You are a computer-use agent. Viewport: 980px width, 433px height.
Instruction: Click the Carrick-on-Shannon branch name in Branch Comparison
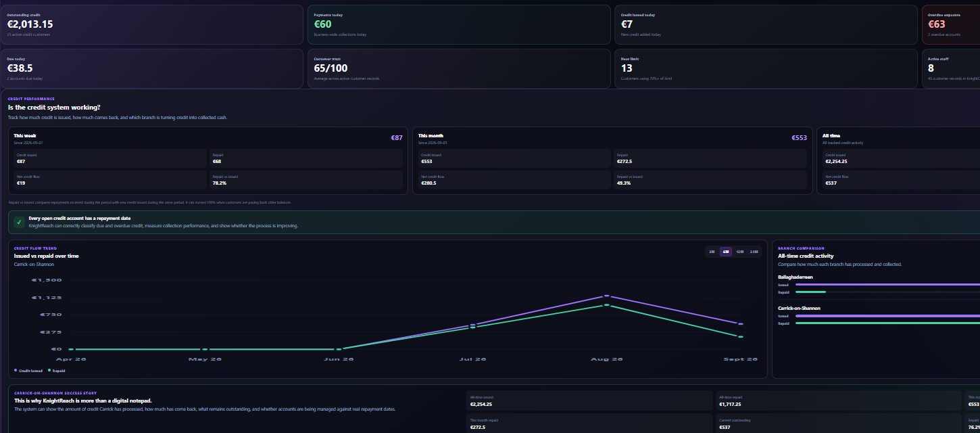(x=799, y=309)
